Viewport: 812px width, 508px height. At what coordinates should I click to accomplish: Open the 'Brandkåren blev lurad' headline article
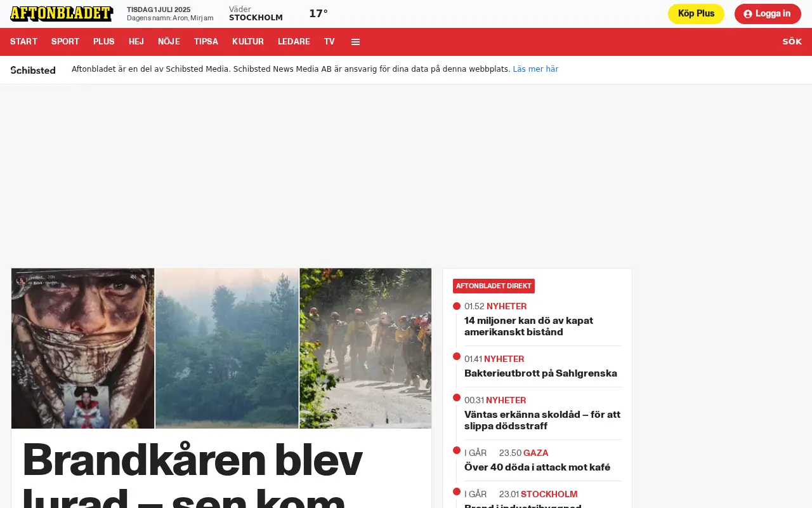click(192, 474)
